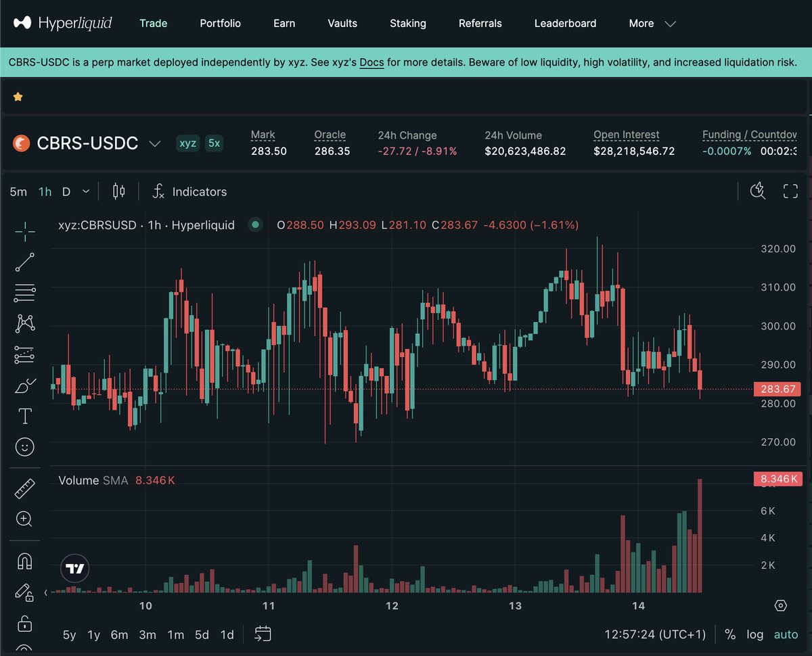Open the Indicators fx menu
Screen dimensions: 812x656
(x=189, y=191)
